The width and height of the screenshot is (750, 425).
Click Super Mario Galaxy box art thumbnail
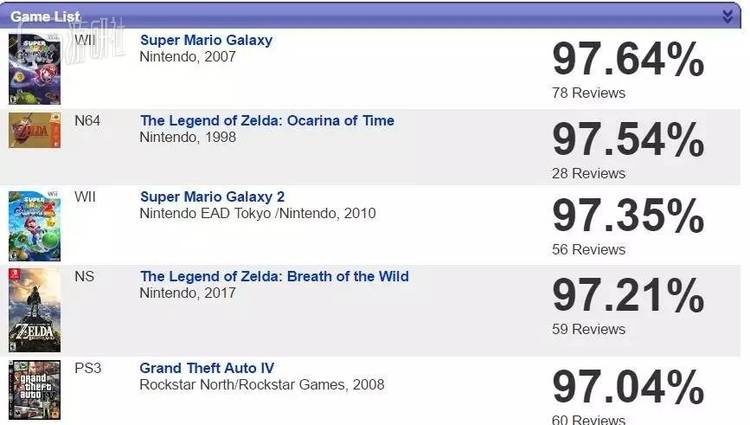click(28, 68)
